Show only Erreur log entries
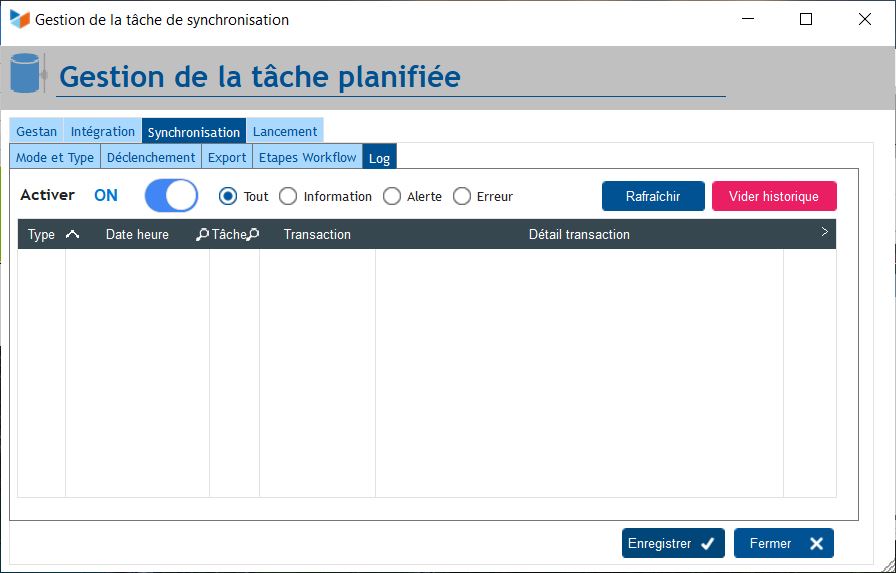 462,197
